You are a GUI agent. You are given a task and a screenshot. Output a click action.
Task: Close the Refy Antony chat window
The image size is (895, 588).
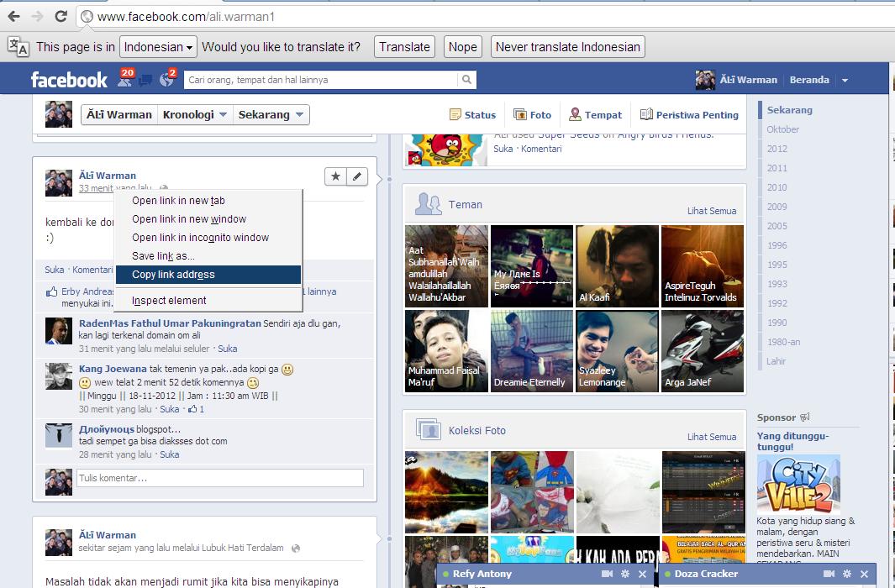click(x=642, y=575)
